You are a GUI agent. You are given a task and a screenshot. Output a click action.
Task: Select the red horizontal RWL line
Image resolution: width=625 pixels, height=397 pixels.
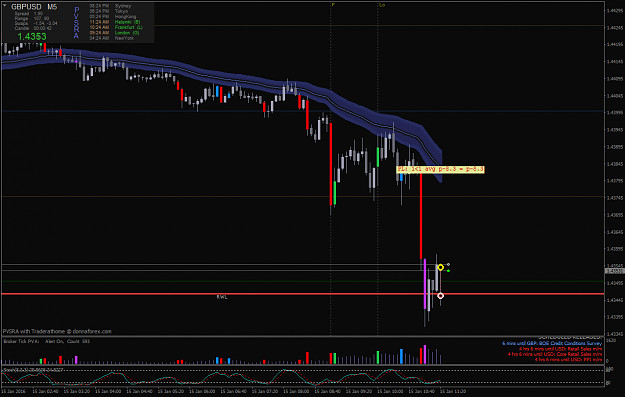303,294
